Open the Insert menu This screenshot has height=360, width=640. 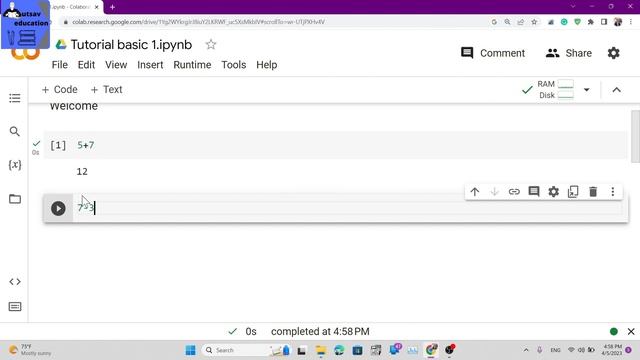(150, 65)
